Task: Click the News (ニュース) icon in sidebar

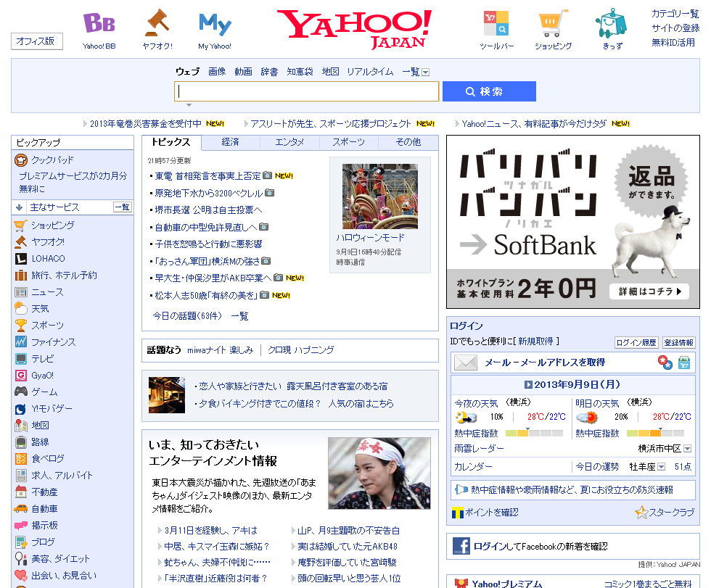Action: coord(21,292)
